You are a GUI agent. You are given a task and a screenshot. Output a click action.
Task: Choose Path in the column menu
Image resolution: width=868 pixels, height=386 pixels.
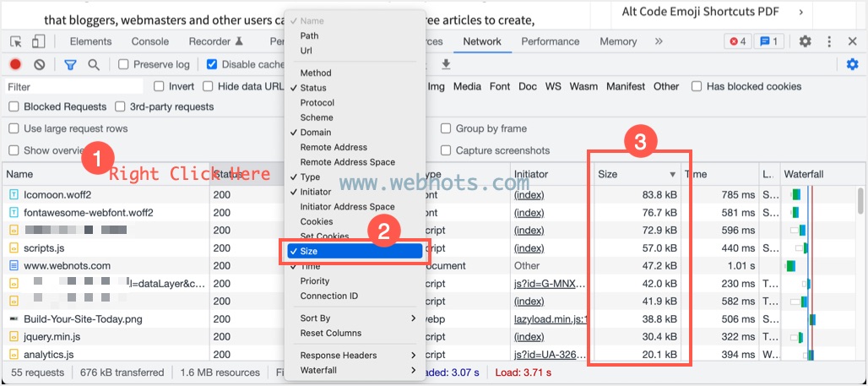pyautogui.click(x=355, y=36)
